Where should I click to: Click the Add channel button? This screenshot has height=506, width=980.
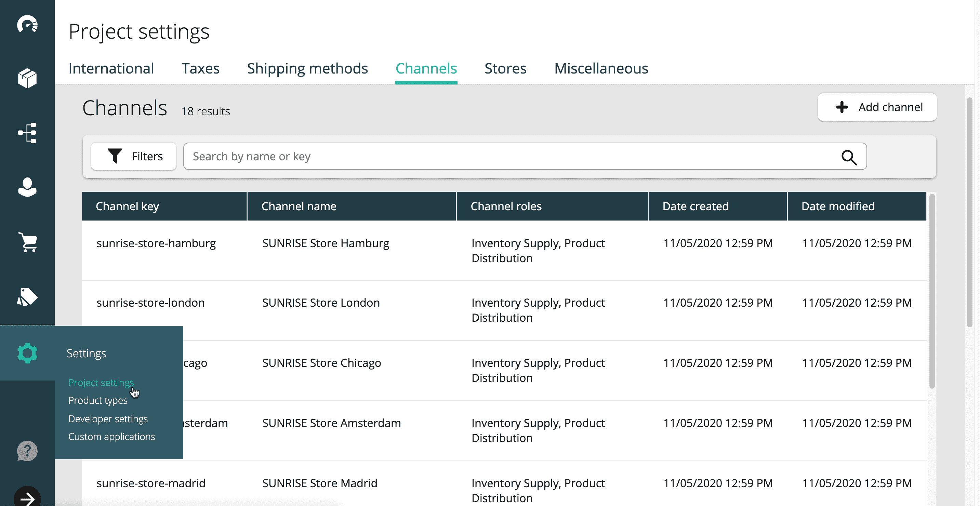point(877,107)
